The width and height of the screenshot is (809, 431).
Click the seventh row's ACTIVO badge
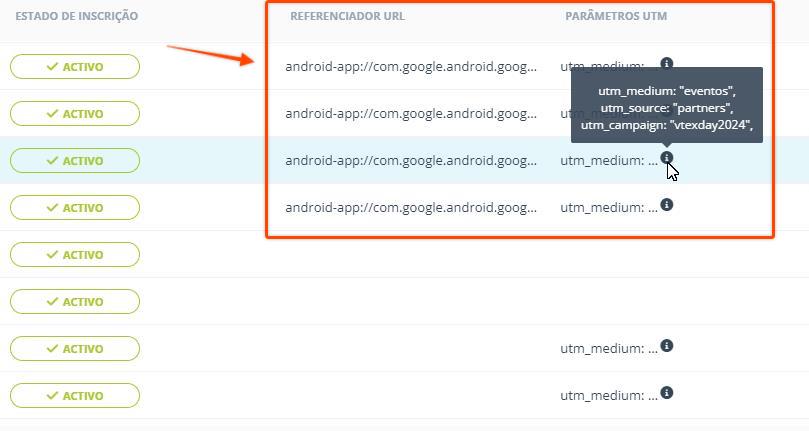(x=75, y=349)
